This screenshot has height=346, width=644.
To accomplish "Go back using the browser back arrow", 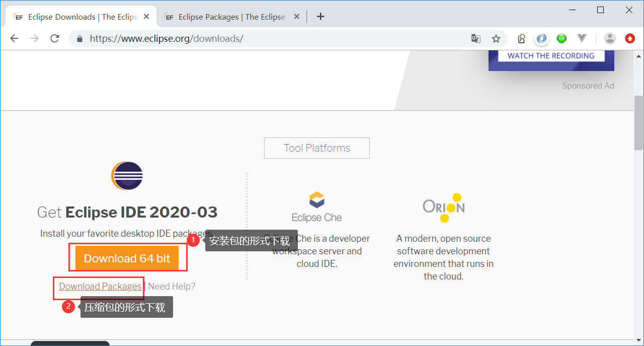I will 14,38.
